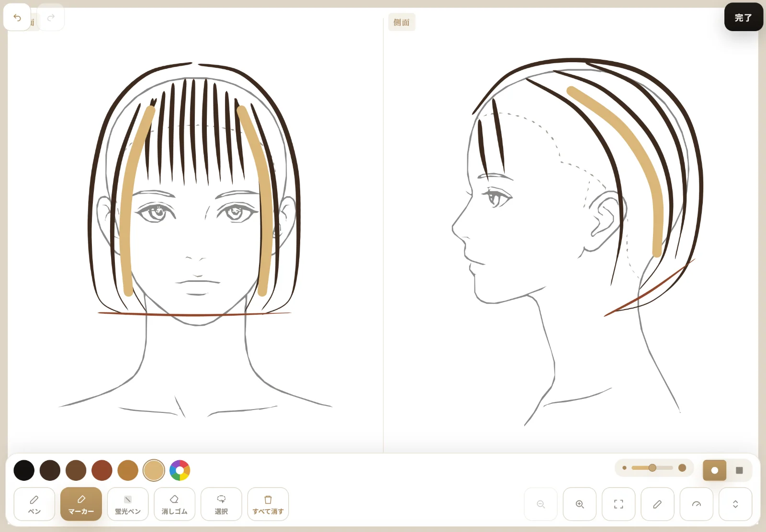766x532 pixels.
Task: Select the round brush tip shape
Action: (x=714, y=470)
